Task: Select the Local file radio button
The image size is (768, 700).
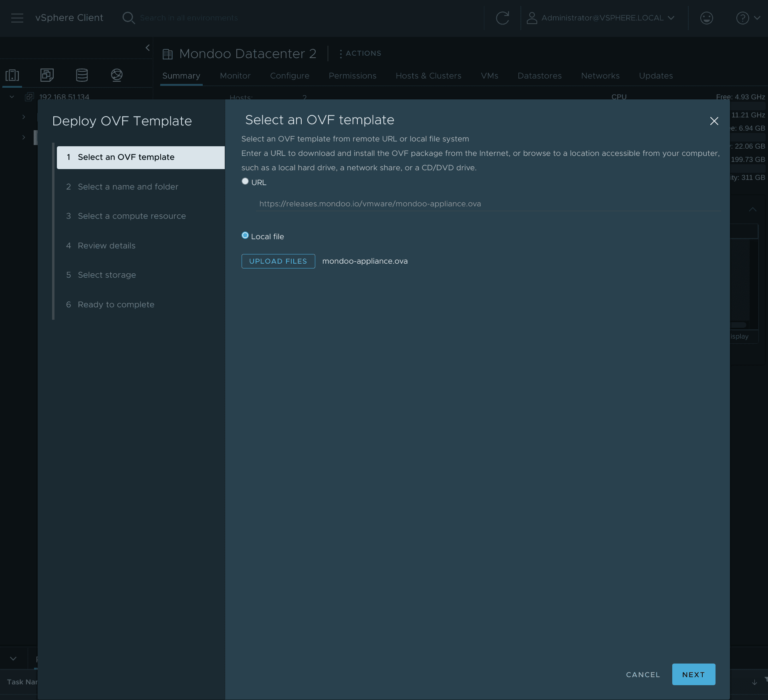Action: coord(245,235)
